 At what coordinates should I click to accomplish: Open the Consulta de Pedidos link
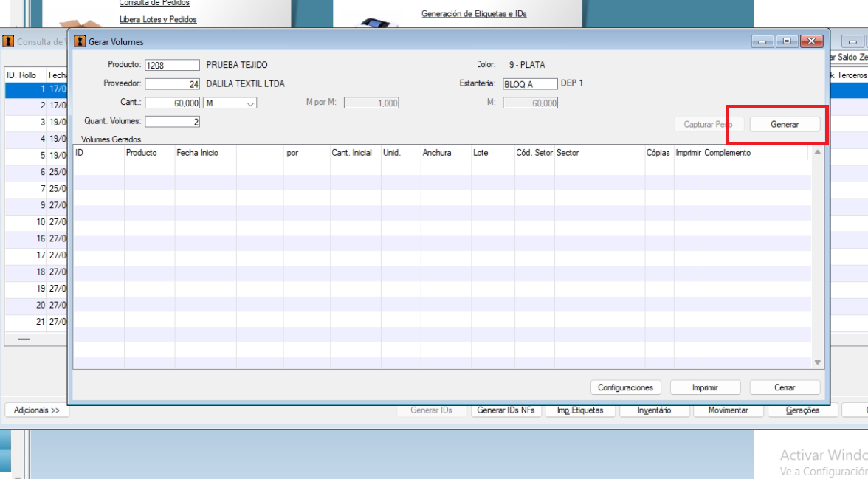click(x=154, y=4)
